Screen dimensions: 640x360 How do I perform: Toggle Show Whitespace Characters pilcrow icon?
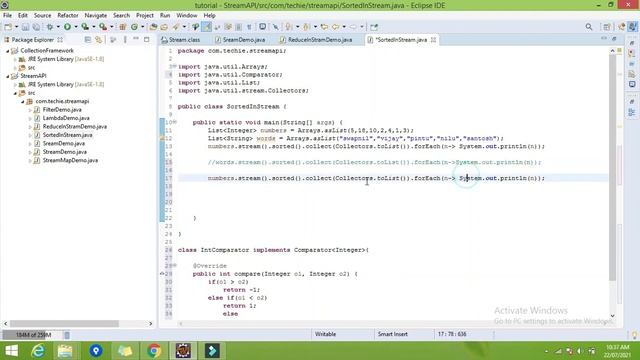pos(249,27)
